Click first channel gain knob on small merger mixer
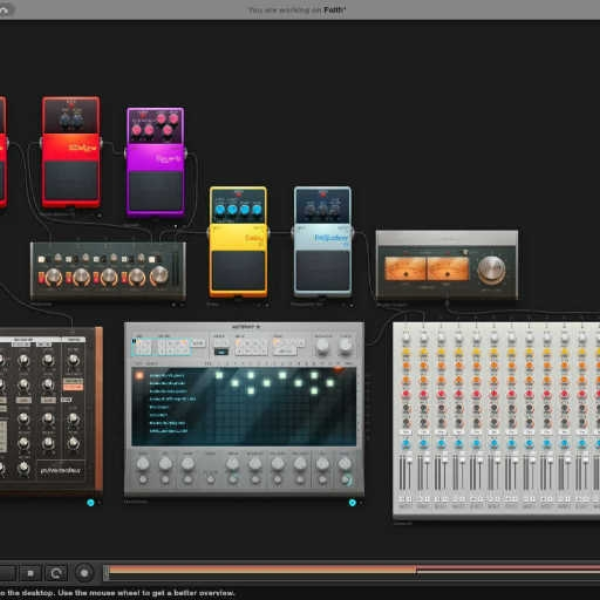This screenshot has width=600, height=600. pos(54,277)
